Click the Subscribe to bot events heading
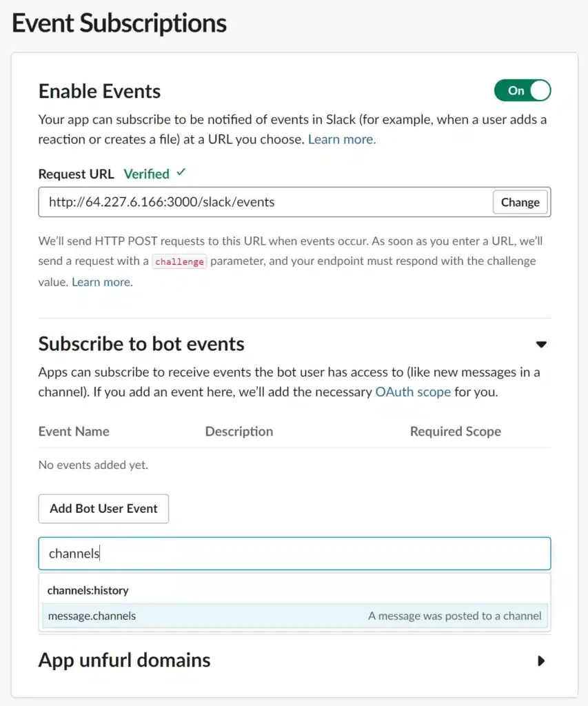588x706 pixels. 141,343
